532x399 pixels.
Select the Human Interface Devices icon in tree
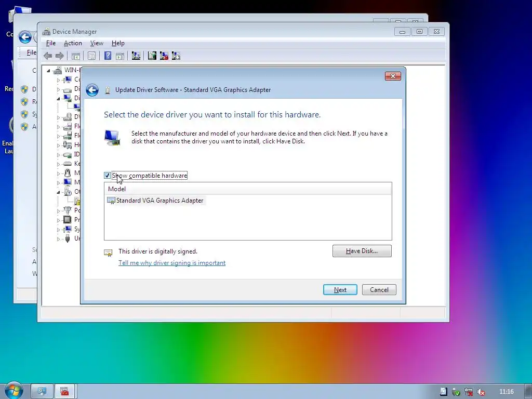pos(68,145)
